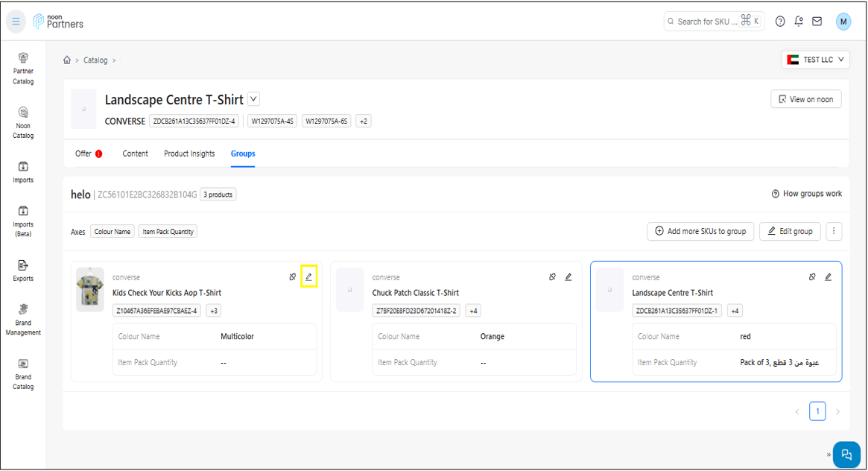Open notifications bell icon
The width and height of the screenshot is (868, 471).
point(799,22)
